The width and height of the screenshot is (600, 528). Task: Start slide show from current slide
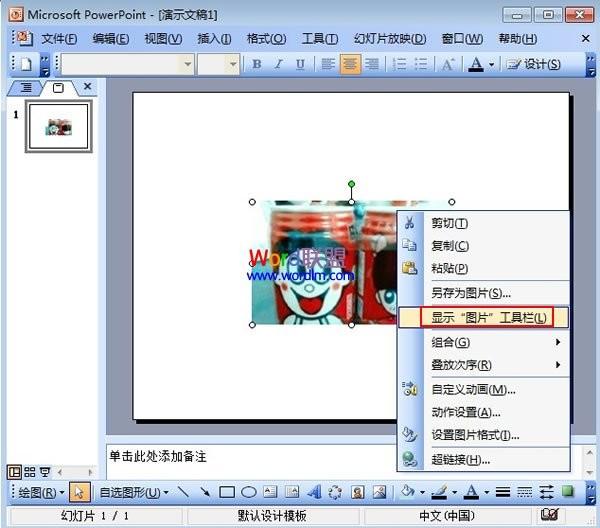(45, 472)
